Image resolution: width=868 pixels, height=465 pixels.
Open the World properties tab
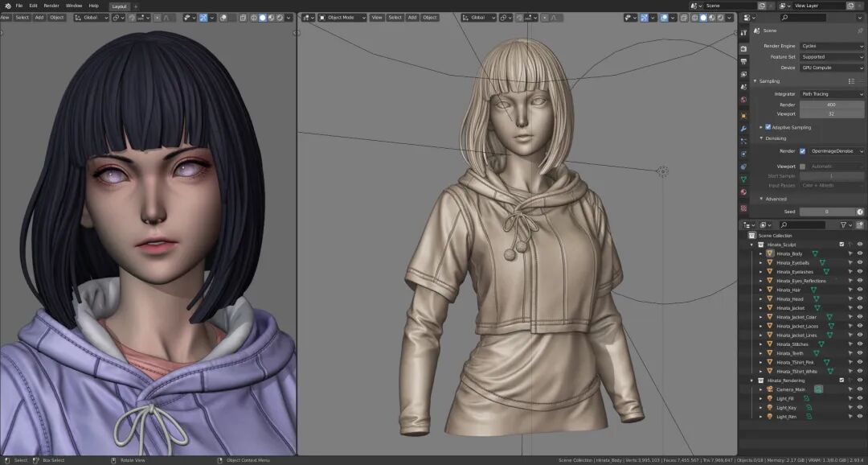click(743, 101)
